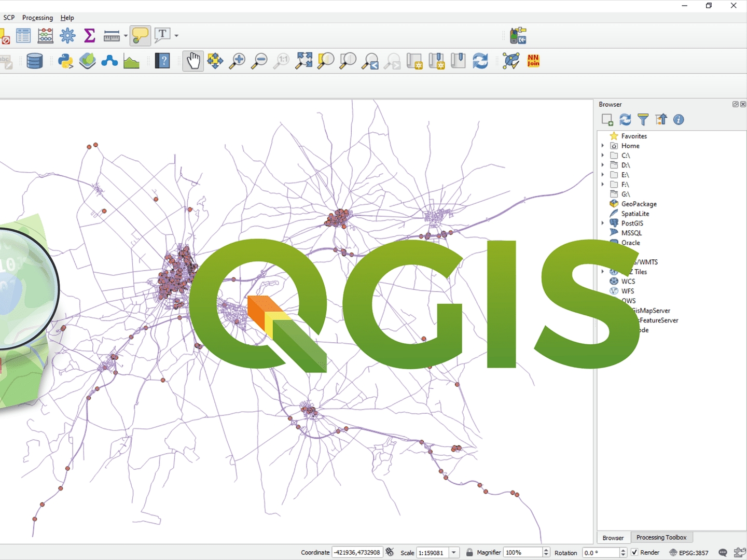Expand the PostGIS tree node

pos(603,223)
